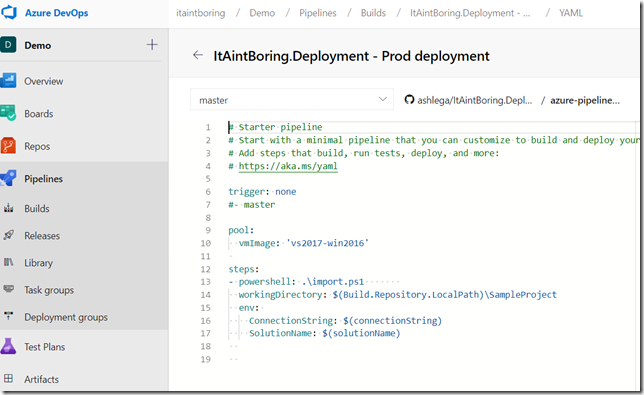The height and width of the screenshot is (395, 644).
Task: Click the workingDirectory line in editor
Action: coord(398,294)
